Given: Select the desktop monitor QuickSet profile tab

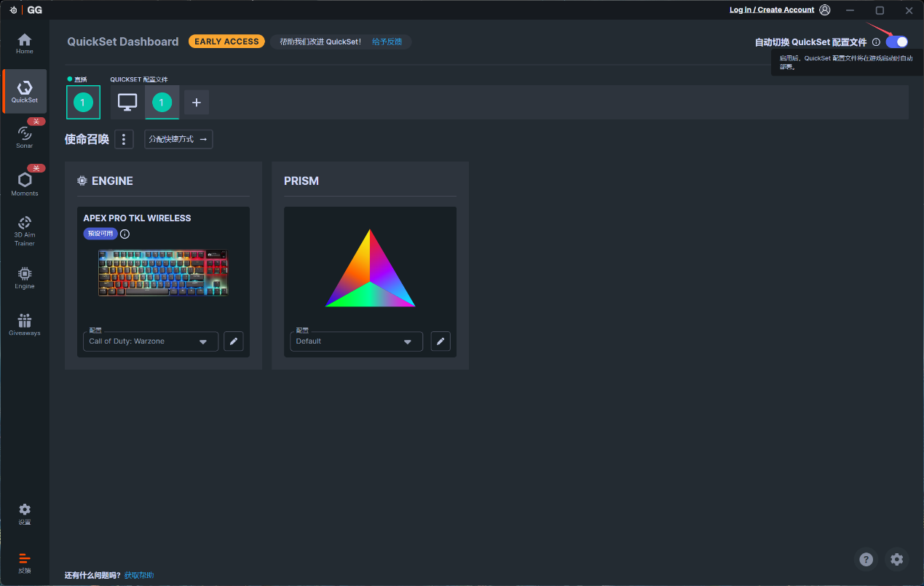Looking at the screenshot, I should click(127, 103).
